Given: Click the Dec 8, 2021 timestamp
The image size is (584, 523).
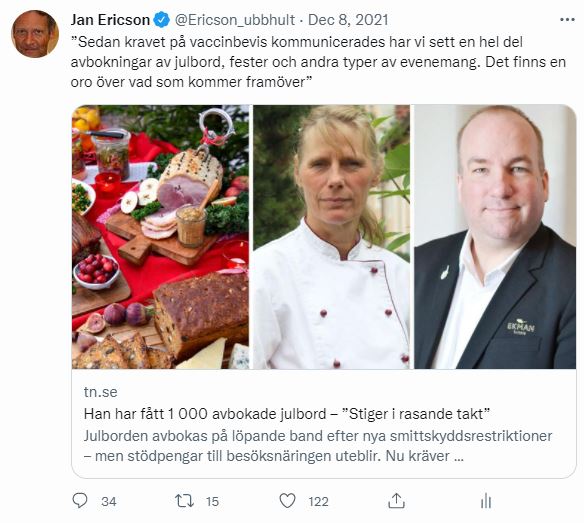Looking at the screenshot, I should coord(348,20).
